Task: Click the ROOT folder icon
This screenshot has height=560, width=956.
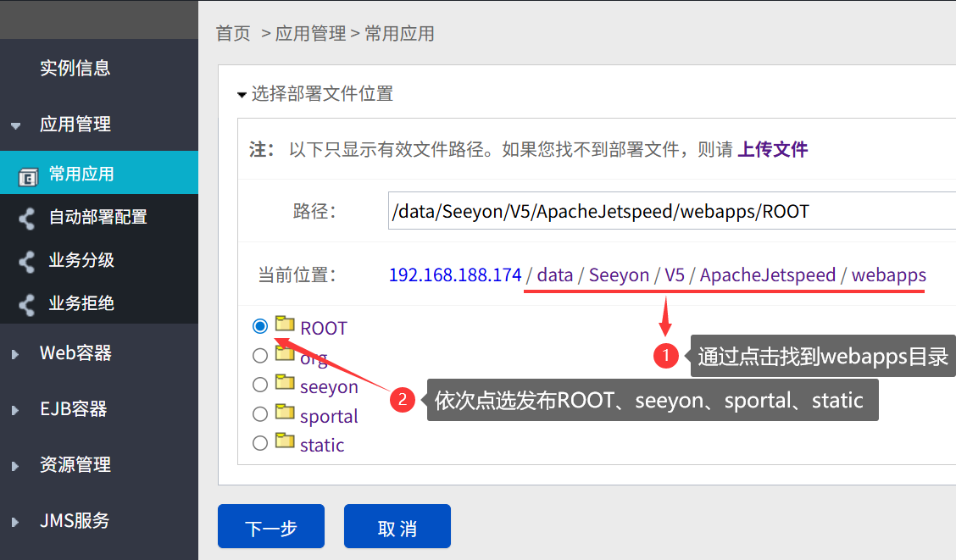Action: [x=285, y=323]
